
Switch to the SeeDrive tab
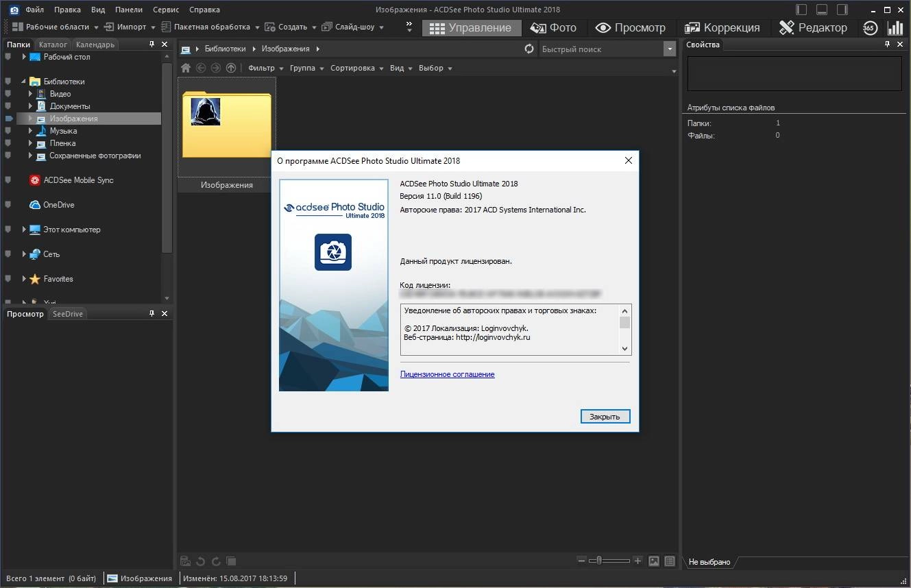coord(68,314)
